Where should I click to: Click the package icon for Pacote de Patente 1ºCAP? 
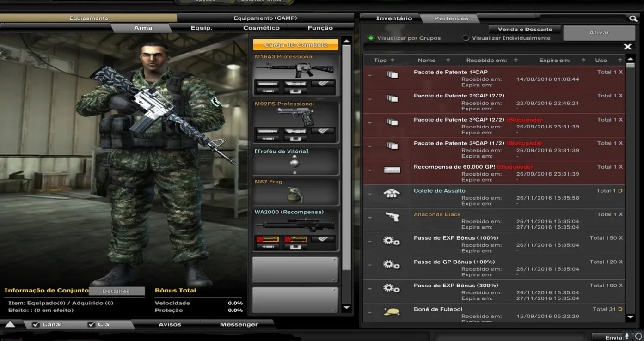392,74
